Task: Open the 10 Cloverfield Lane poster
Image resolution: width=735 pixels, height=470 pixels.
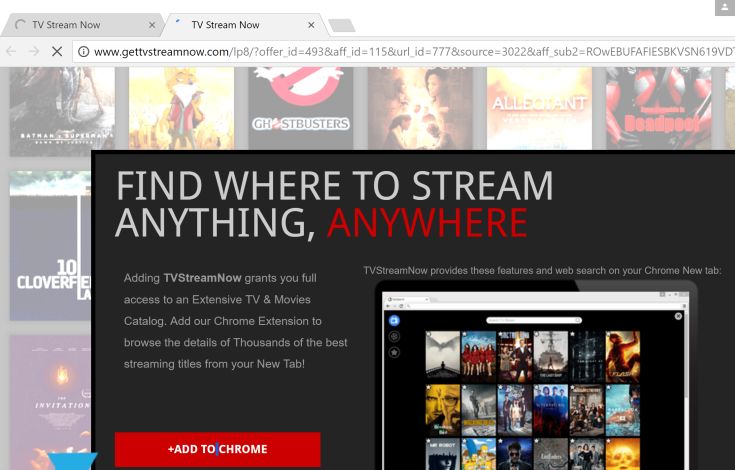Action: click(51, 246)
